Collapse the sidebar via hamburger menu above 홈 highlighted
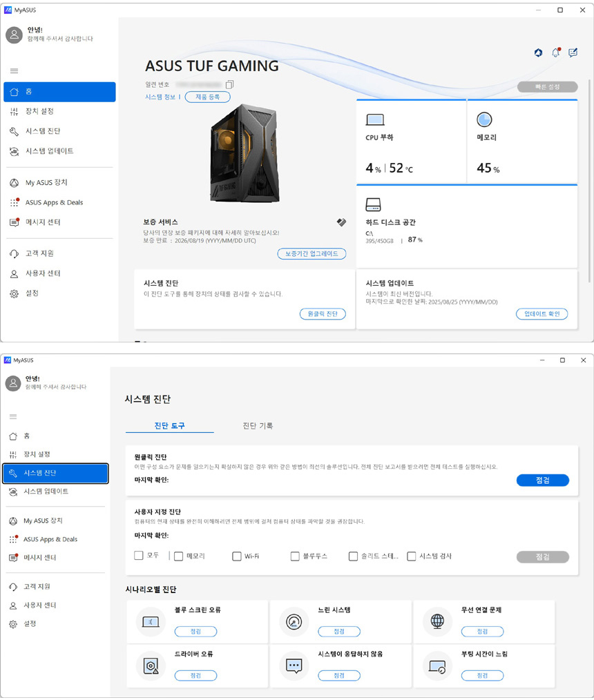Viewport: 594px width, 700px height. point(14,71)
